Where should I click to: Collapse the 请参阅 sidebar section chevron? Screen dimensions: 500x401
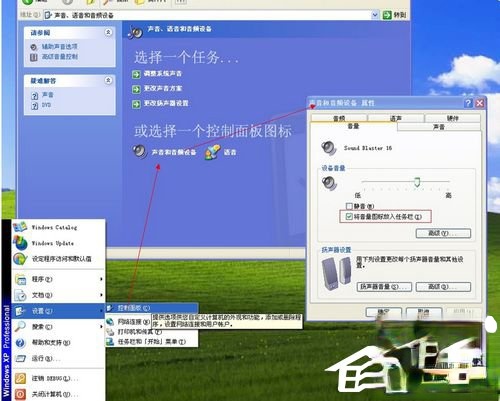108,32
